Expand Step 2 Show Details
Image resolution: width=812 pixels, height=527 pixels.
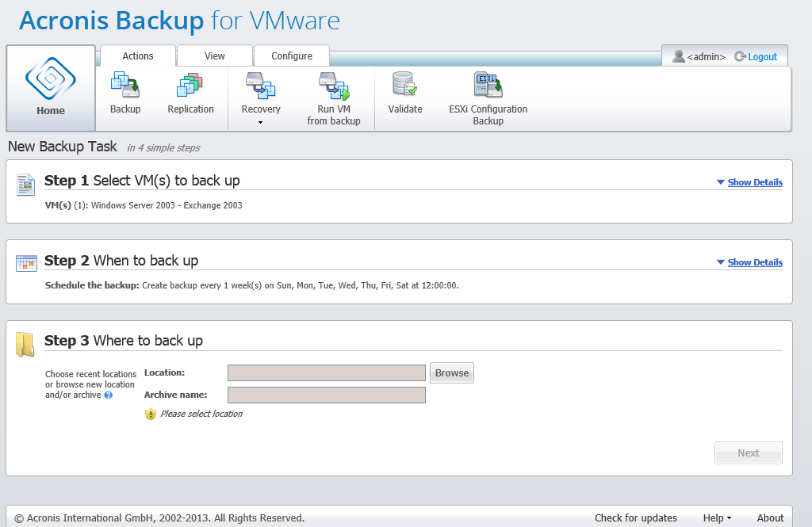[x=754, y=262]
